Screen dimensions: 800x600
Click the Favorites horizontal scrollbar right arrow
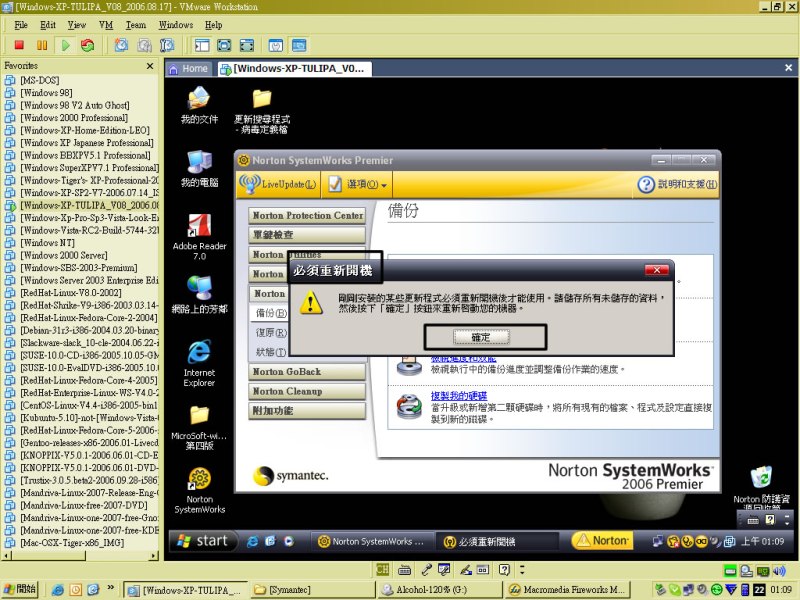[x=154, y=556]
